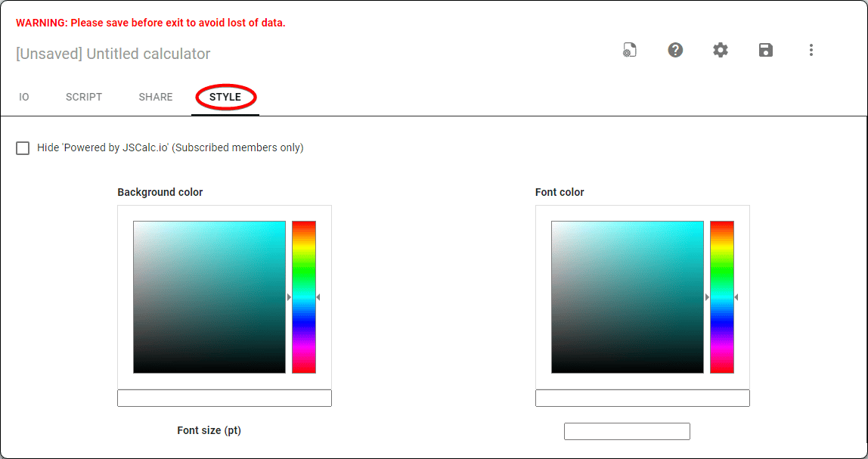Enable Hide 'Powered by JSCalc.io' option
The width and height of the screenshot is (868, 459).
(23, 147)
